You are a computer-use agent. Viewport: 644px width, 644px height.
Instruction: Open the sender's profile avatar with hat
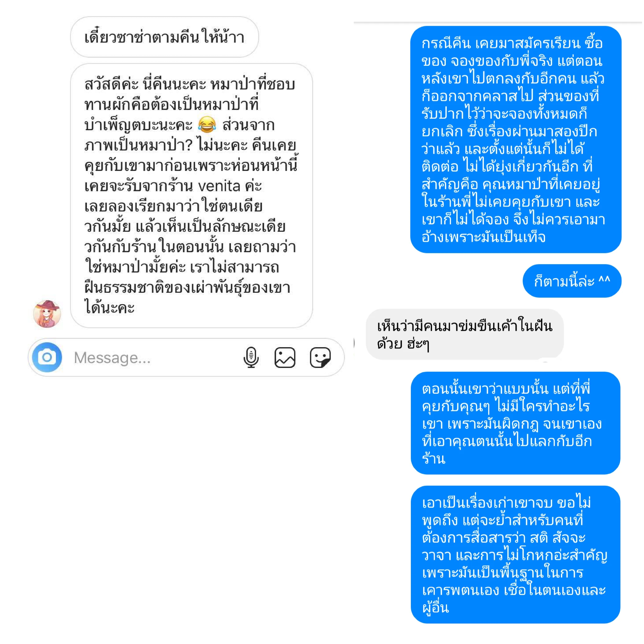(47, 314)
